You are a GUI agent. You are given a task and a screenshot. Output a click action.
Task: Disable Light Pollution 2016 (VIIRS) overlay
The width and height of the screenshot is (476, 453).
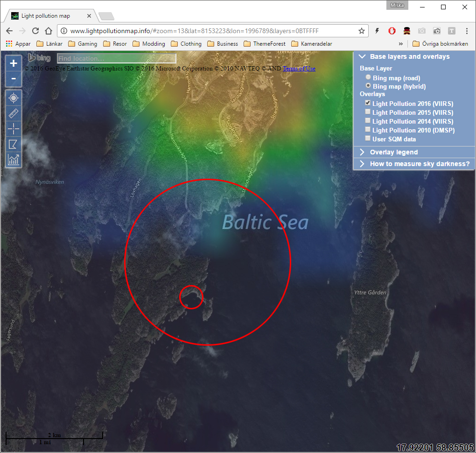(x=368, y=104)
